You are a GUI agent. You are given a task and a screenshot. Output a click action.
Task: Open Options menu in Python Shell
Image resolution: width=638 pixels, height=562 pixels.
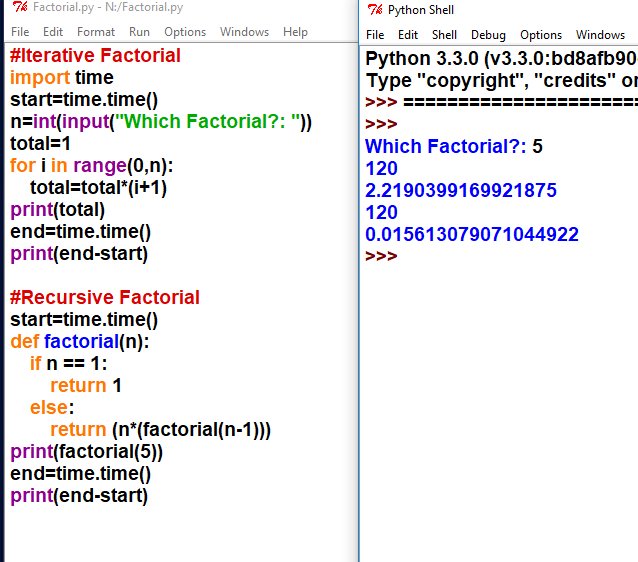click(541, 35)
